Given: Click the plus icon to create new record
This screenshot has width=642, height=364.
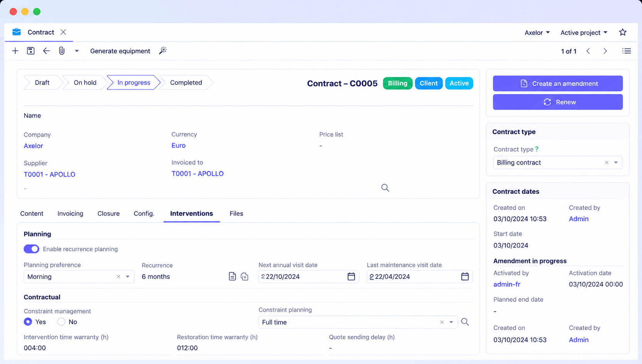Looking at the screenshot, I should pyautogui.click(x=15, y=51).
